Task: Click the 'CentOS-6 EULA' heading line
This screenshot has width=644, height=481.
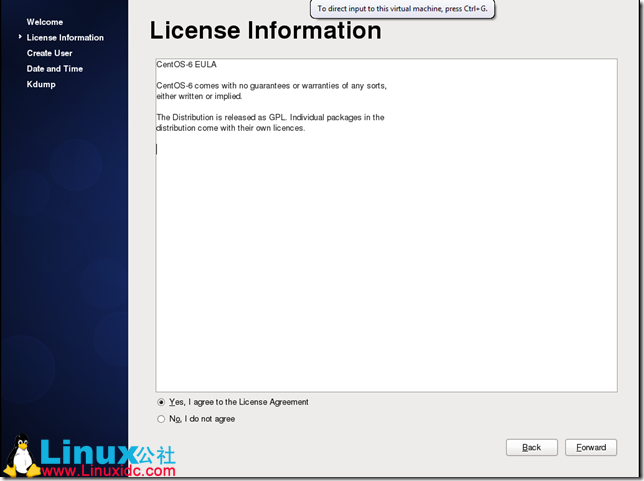Action: (186, 64)
